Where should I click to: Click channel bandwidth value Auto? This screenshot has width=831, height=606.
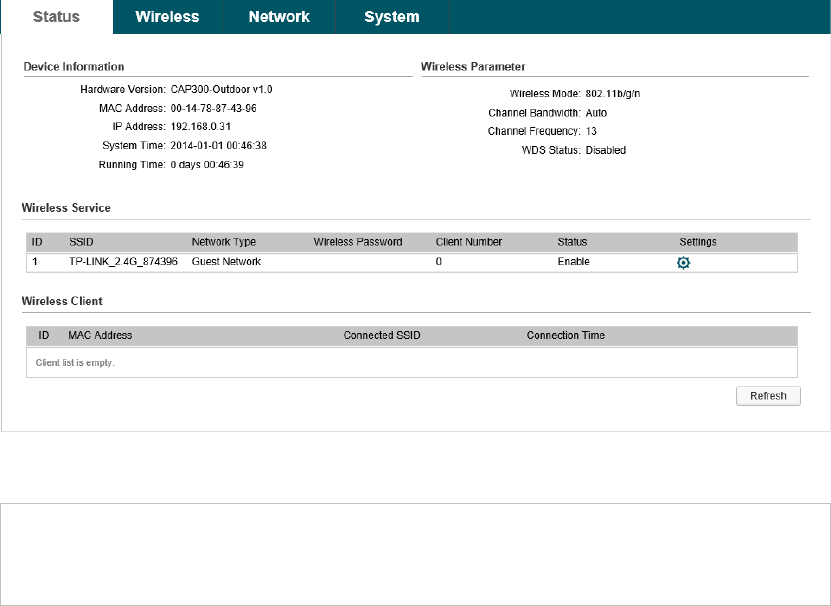pyautogui.click(x=596, y=113)
